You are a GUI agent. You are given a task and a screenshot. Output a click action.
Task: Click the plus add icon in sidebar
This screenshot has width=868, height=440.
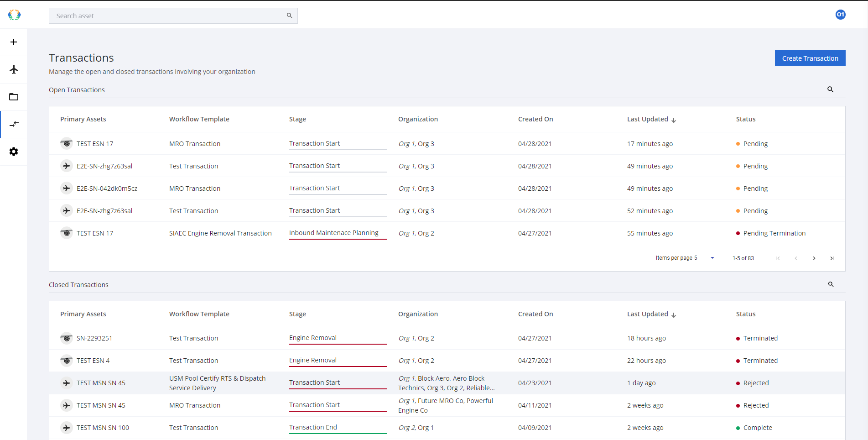coord(14,42)
